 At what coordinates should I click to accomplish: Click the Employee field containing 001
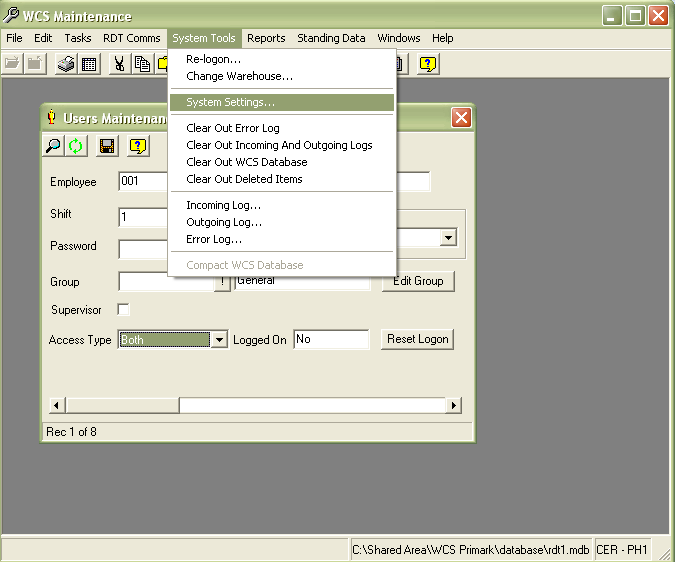142,181
